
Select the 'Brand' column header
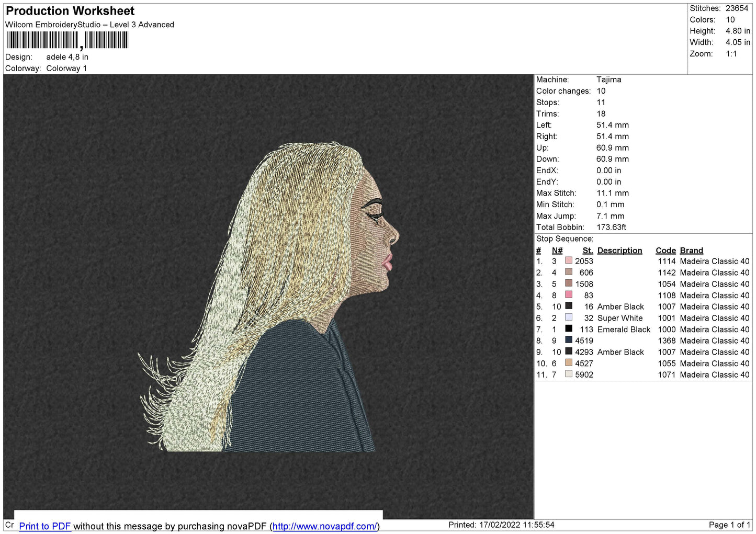coord(692,251)
